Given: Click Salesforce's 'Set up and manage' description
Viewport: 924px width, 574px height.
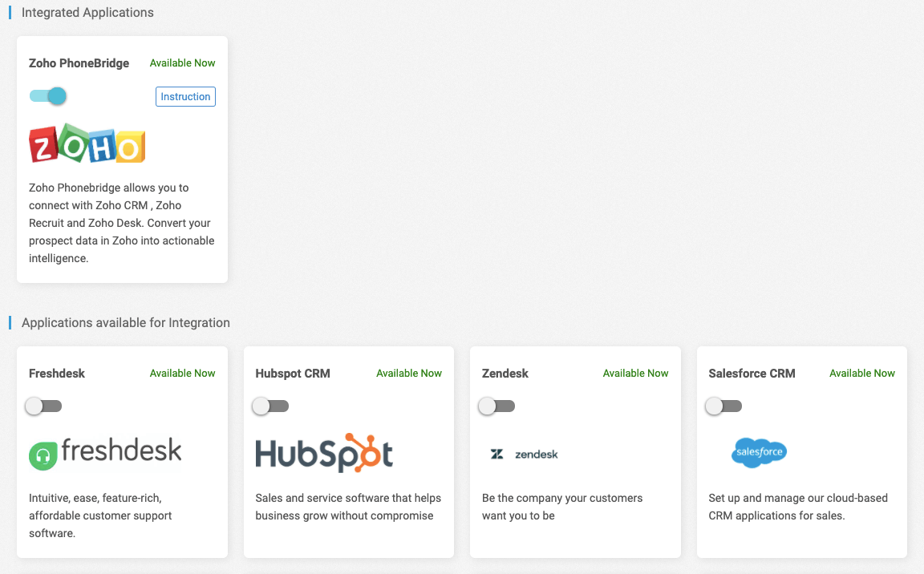Looking at the screenshot, I should 798,507.
